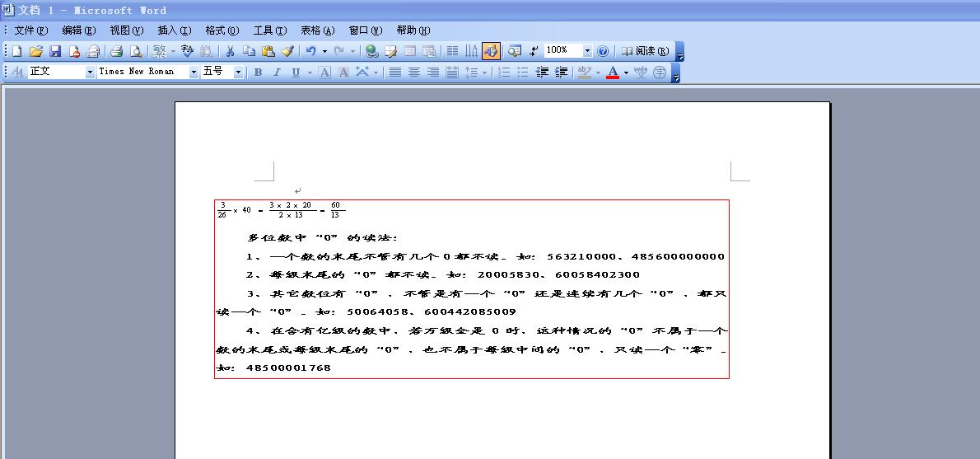Image resolution: width=980 pixels, height=459 pixels.
Task: Toggle bulleted list
Action: point(522,72)
